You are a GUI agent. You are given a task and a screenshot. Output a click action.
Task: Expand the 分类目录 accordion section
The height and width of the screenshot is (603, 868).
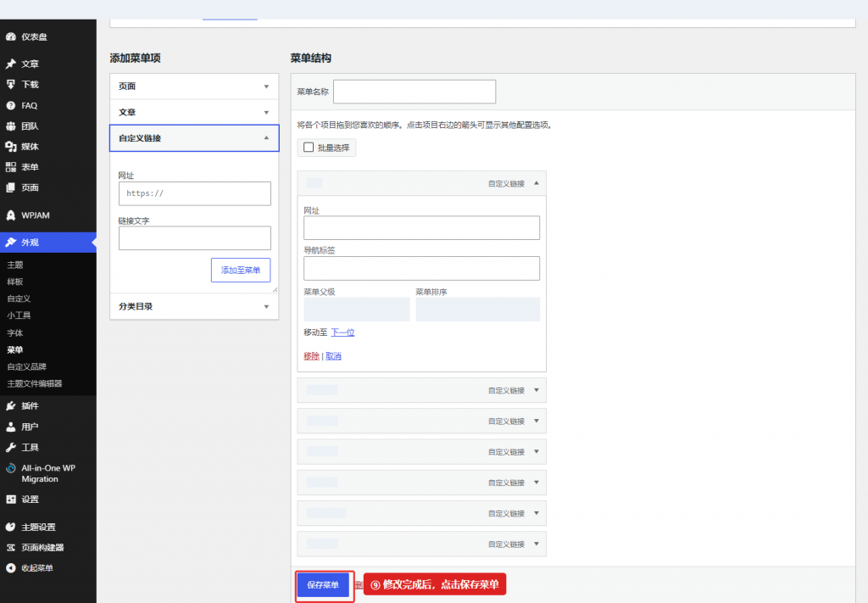click(194, 306)
